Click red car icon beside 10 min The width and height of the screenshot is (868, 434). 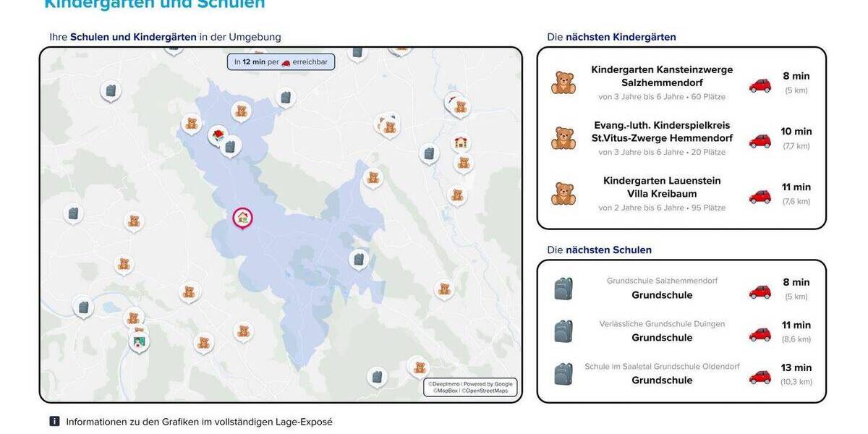pyautogui.click(x=759, y=140)
